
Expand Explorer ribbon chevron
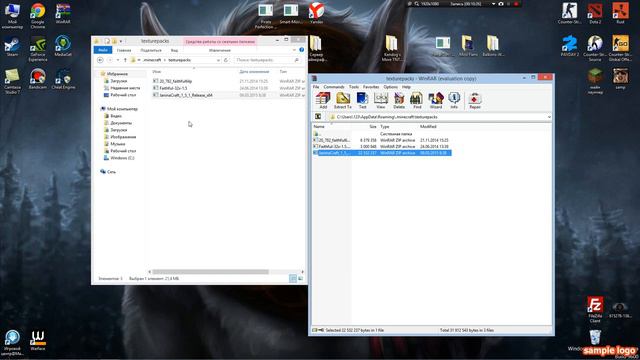(x=294, y=50)
